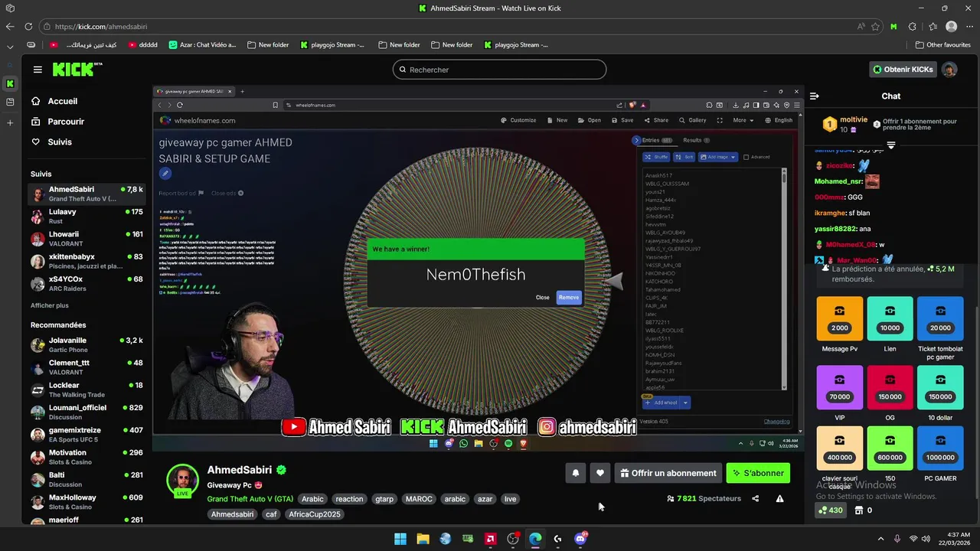The image size is (980, 551).
Task: Select Lulaavy channel in sidebar
Action: 87,216
